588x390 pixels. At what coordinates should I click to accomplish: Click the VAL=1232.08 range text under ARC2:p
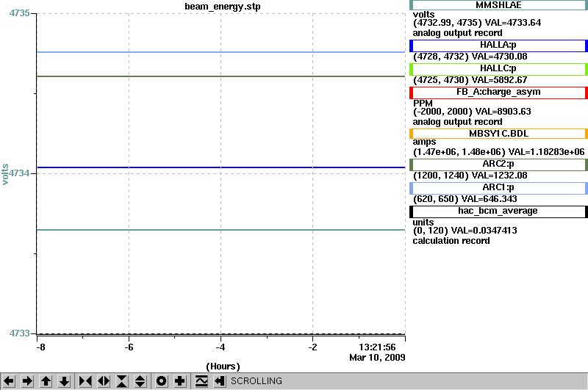pyautogui.click(x=470, y=176)
